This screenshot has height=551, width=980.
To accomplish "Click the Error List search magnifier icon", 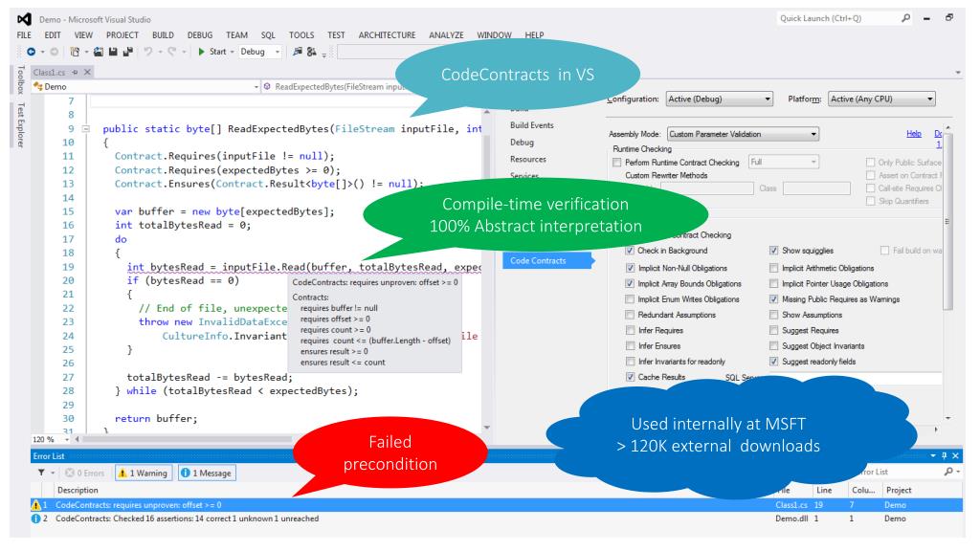I will point(948,473).
